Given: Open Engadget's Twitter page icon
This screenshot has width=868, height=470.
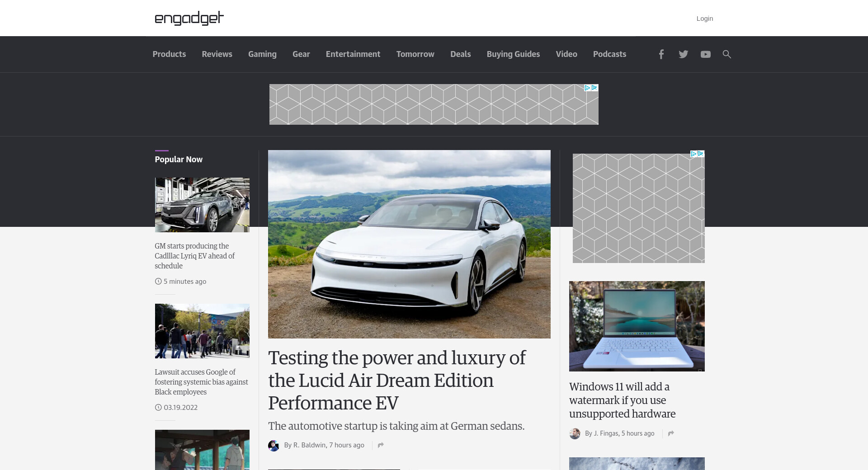Looking at the screenshot, I should [683, 54].
